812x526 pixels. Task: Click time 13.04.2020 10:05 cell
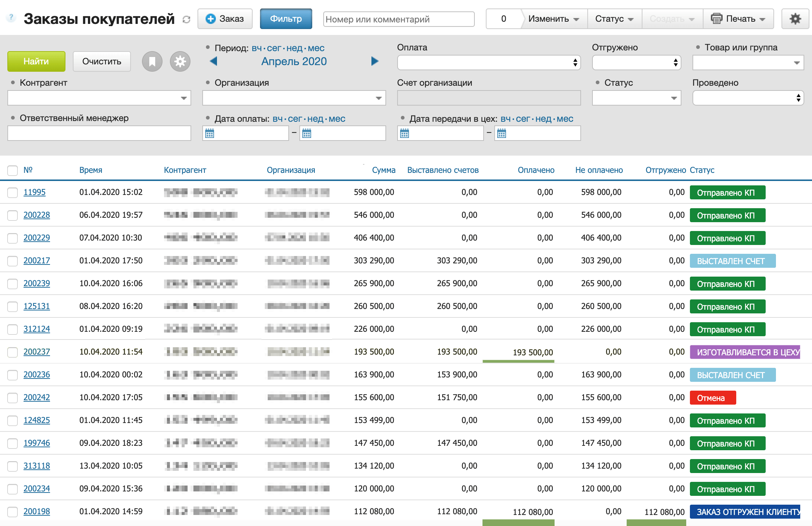pos(111,466)
